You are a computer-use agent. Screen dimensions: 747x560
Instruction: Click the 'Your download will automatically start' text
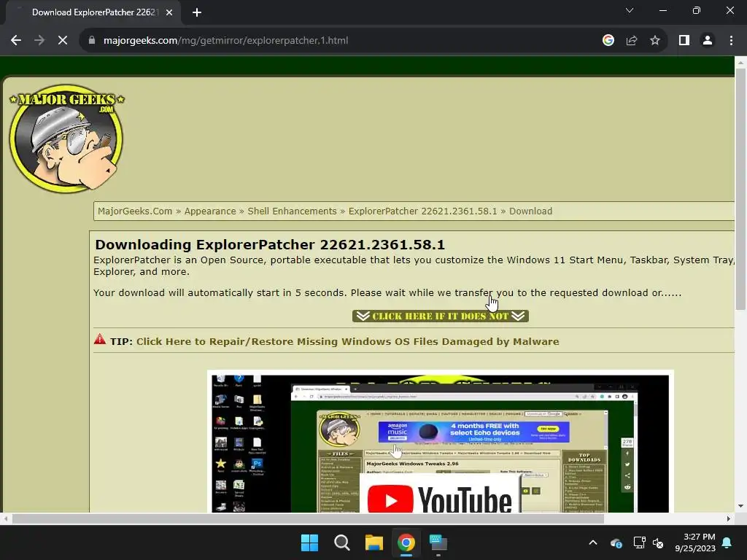coord(387,293)
